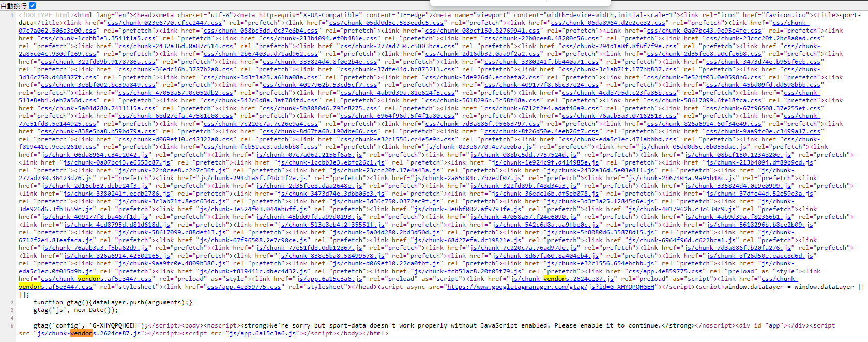Follow css/chunk-4cd8795d.c23fa85b.css link

click(x=619, y=93)
